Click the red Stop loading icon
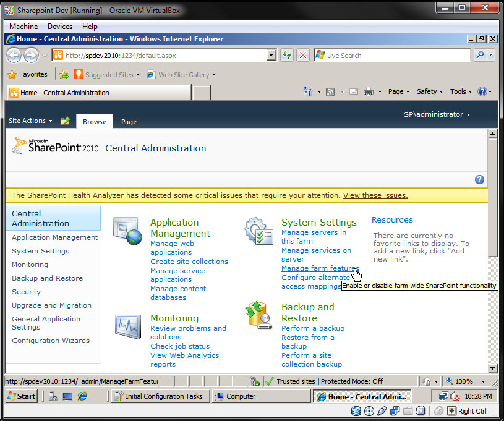Screen dimensions: 504x421 [303, 55]
